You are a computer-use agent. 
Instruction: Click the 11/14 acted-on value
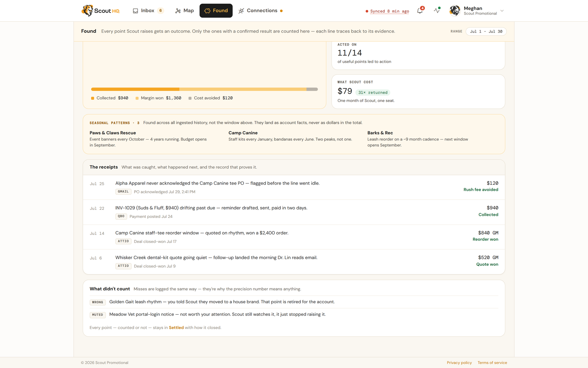[x=349, y=53]
